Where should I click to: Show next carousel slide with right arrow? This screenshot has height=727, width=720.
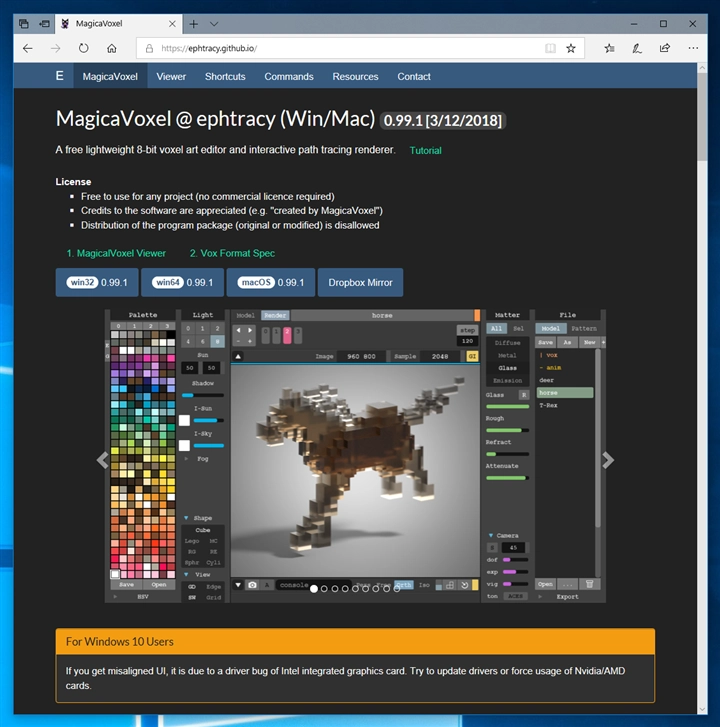coord(608,460)
